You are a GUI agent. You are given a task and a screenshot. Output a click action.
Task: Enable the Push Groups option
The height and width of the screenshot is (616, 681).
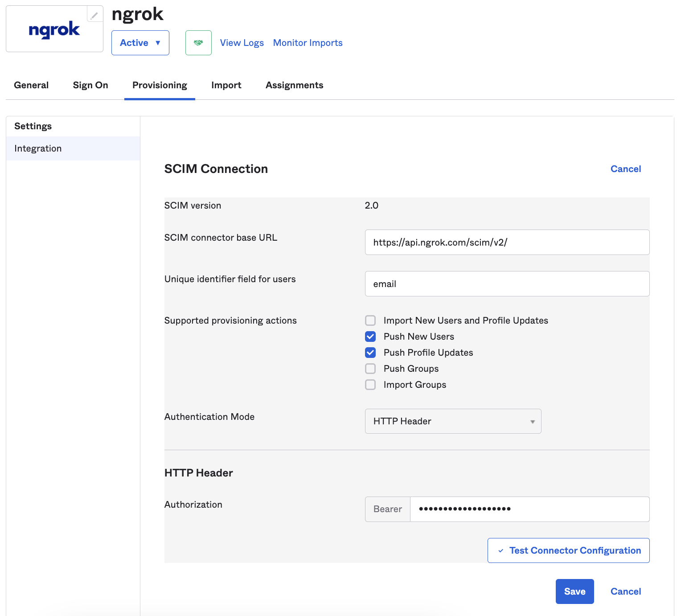[370, 369]
